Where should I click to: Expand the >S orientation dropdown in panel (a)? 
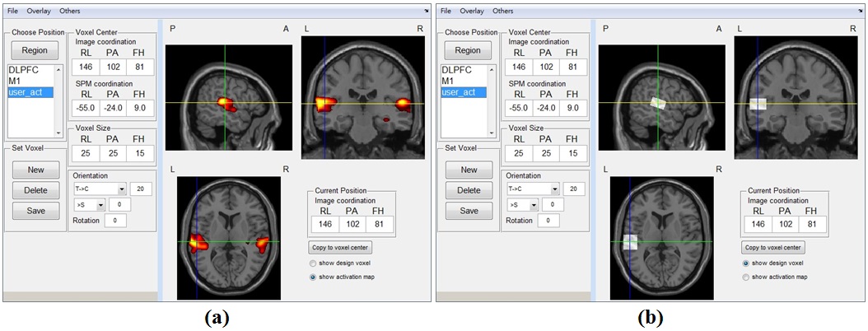pyautogui.click(x=100, y=205)
